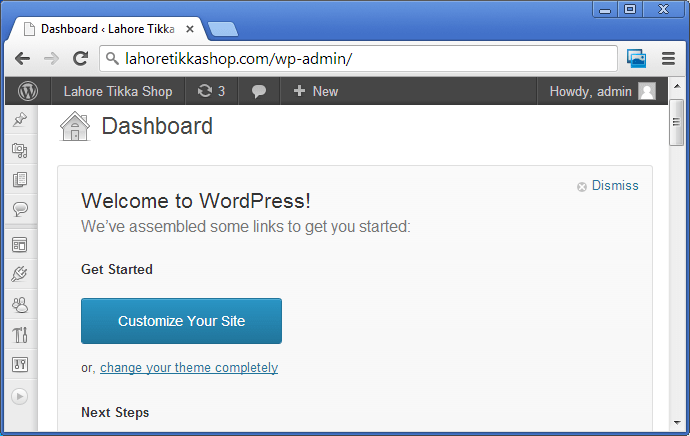Open Comments from the sidebar bubble icon
This screenshot has width=690, height=436.
tap(20, 209)
